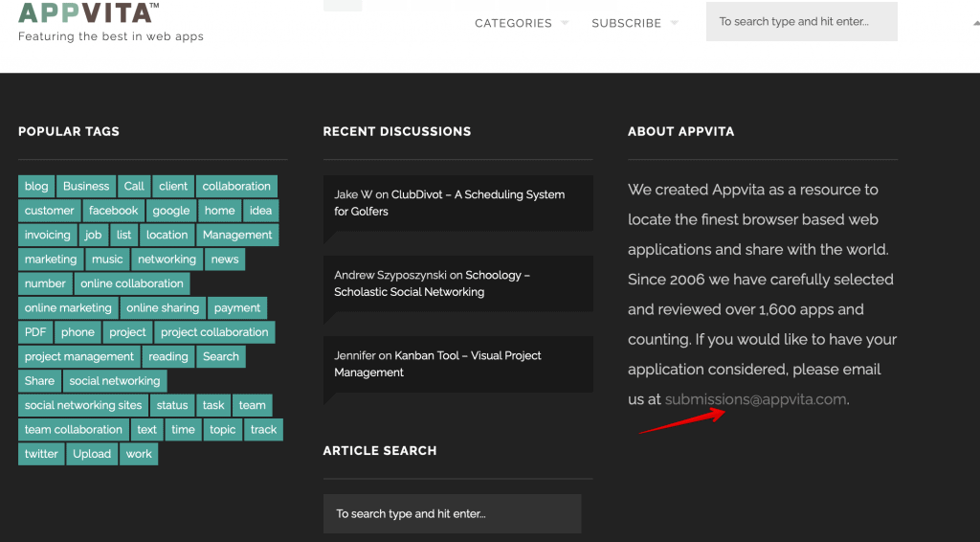The image size is (980, 542).
Task: Select the topic tag
Action: (x=222, y=430)
